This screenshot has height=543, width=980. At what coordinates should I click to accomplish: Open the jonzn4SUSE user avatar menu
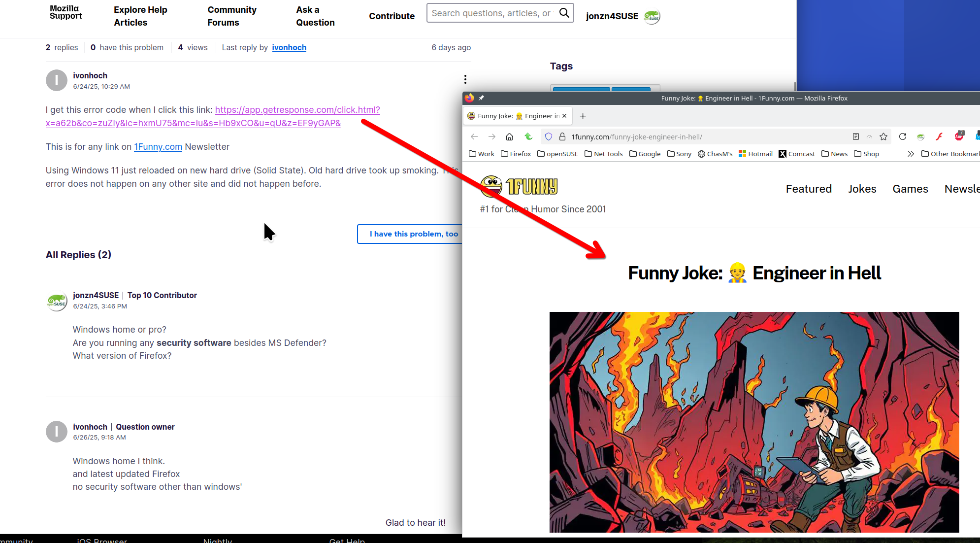[652, 17]
